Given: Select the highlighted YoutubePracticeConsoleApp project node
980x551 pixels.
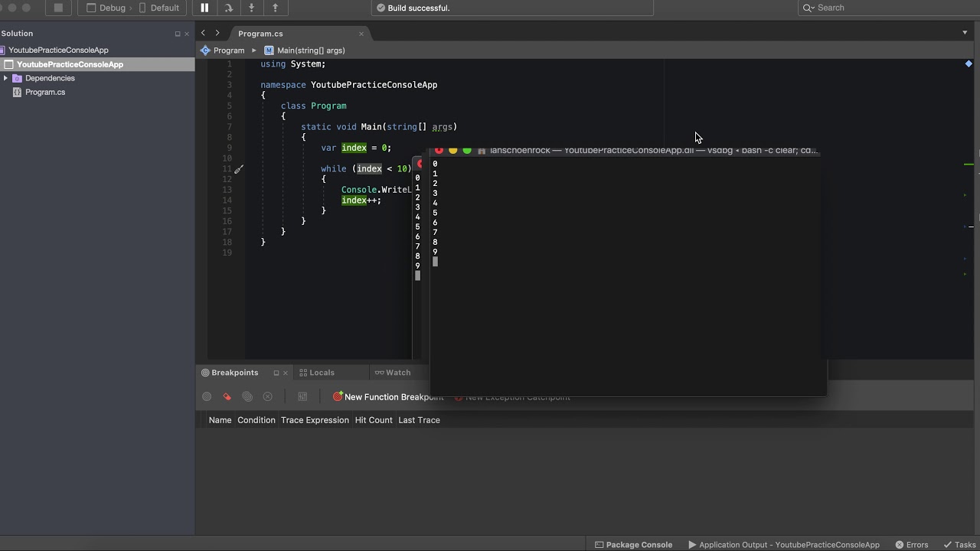Looking at the screenshot, I should point(70,64).
